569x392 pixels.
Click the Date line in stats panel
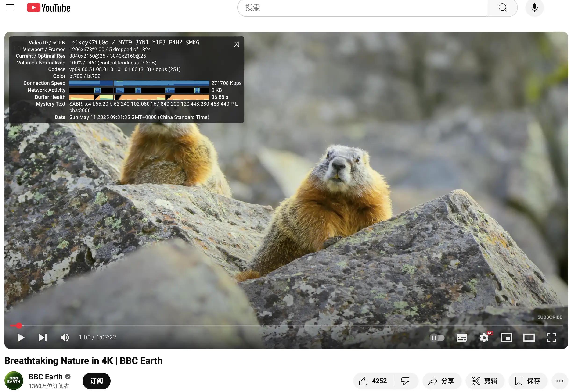[x=139, y=117]
